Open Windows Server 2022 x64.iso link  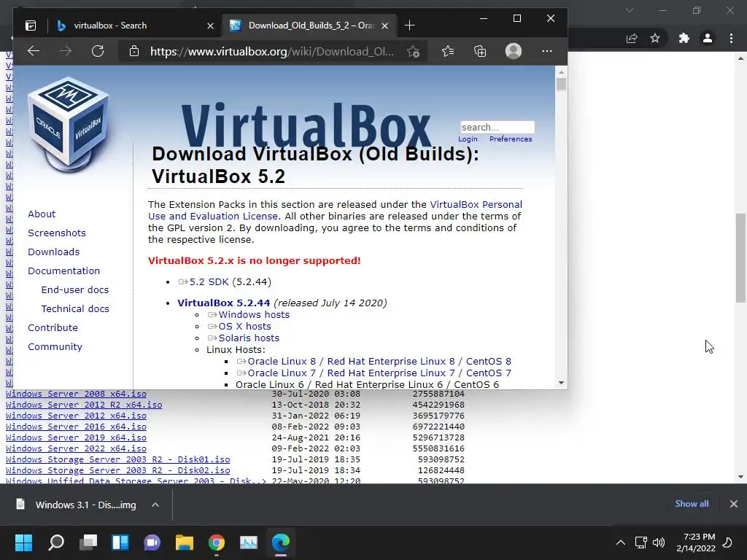pos(76,448)
